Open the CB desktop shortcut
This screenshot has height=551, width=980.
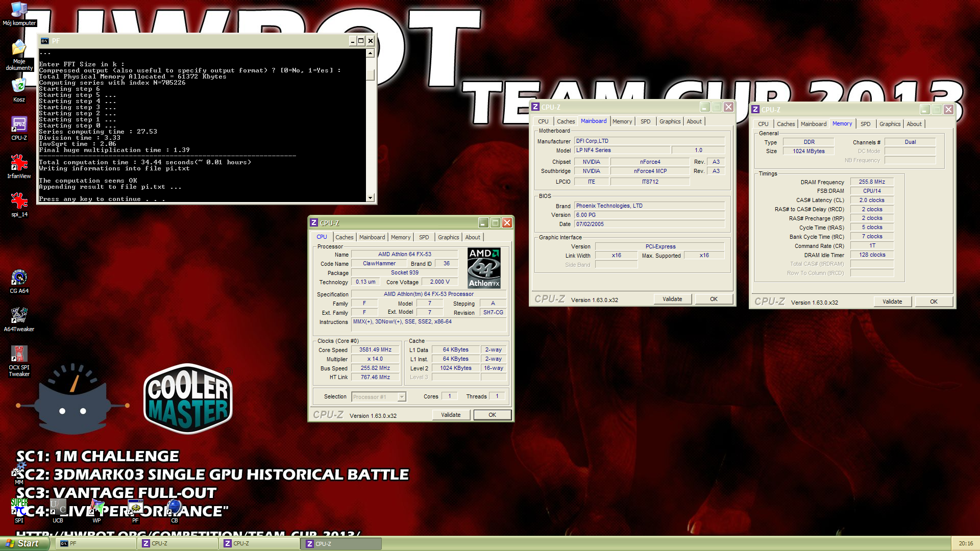174,511
